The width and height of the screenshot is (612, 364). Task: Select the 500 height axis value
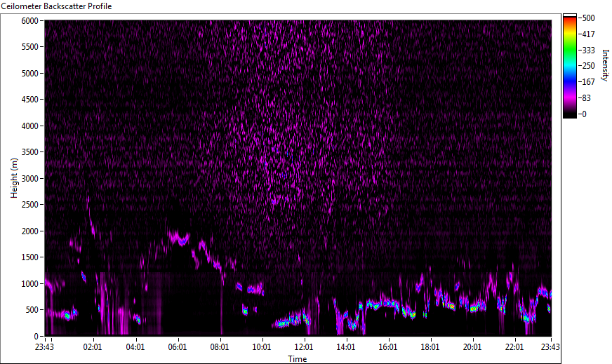point(32,310)
